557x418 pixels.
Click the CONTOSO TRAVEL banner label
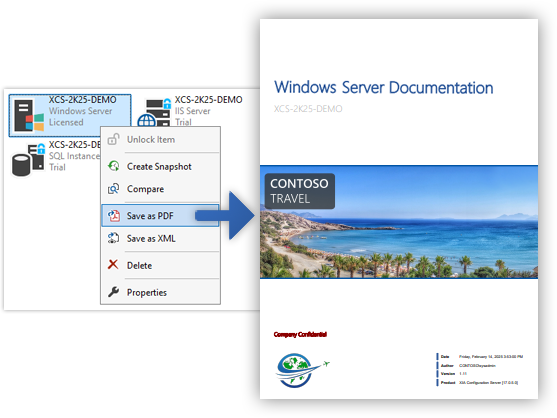pos(299,191)
